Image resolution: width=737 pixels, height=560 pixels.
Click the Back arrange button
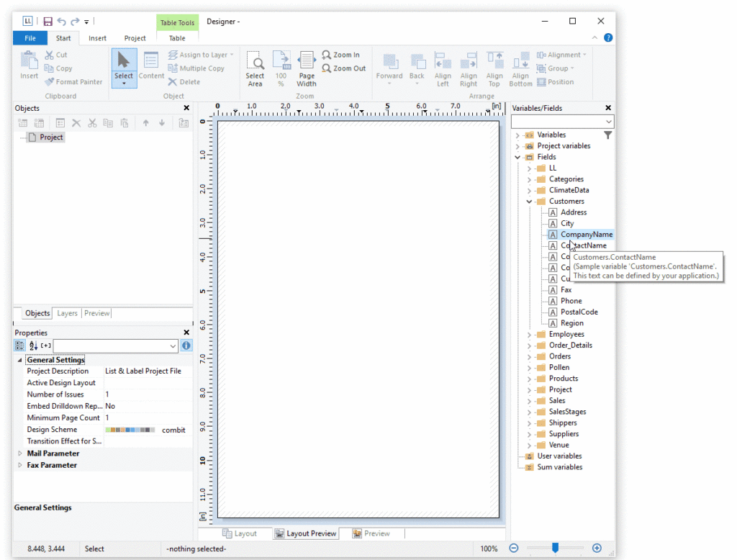(417, 69)
